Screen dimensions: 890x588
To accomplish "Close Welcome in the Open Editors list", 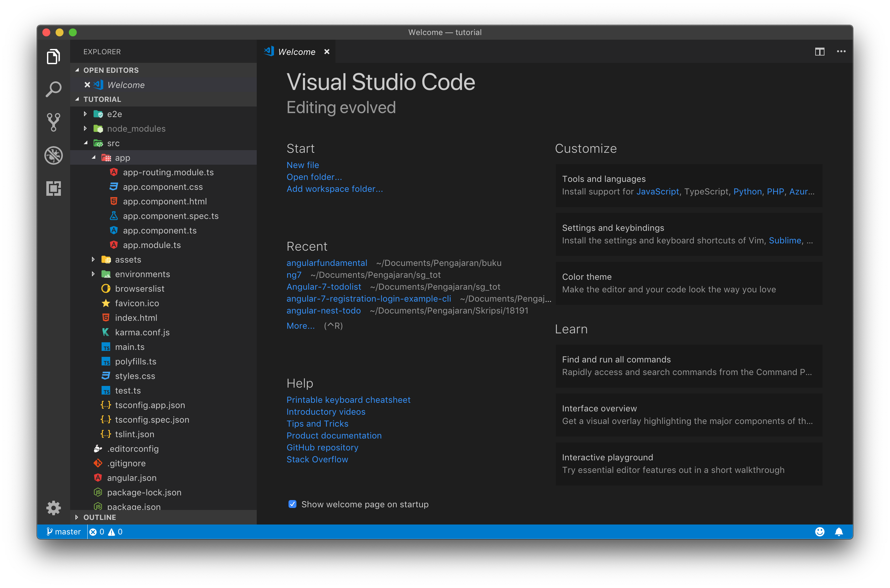I will 87,85.
